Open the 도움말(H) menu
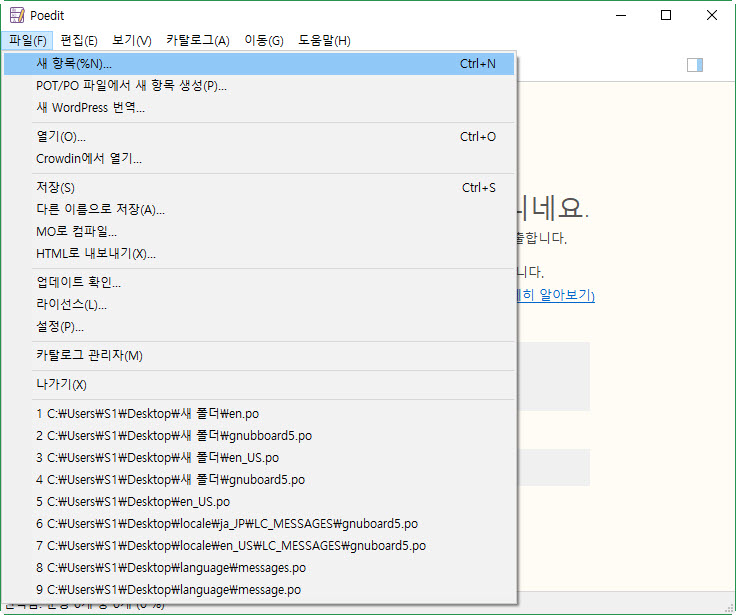The width and height of the screenshot is (736, 615). click(323, 40)
